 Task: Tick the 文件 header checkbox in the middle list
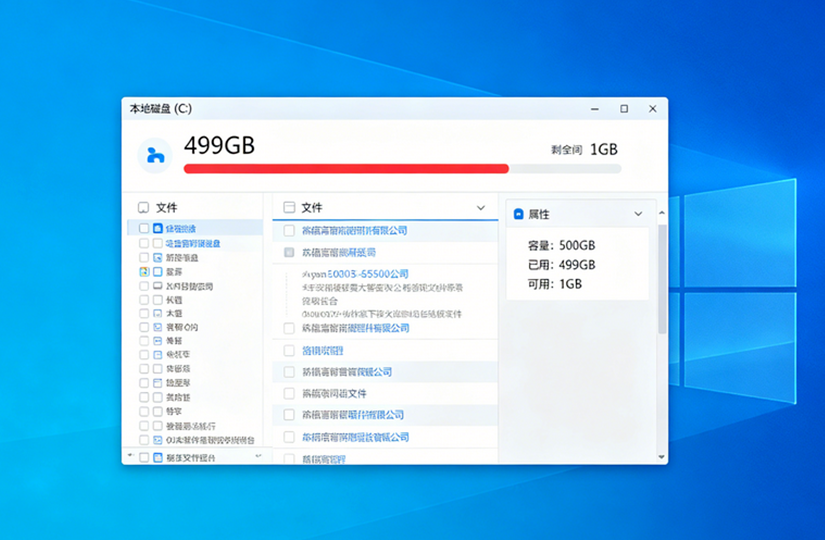289,207
